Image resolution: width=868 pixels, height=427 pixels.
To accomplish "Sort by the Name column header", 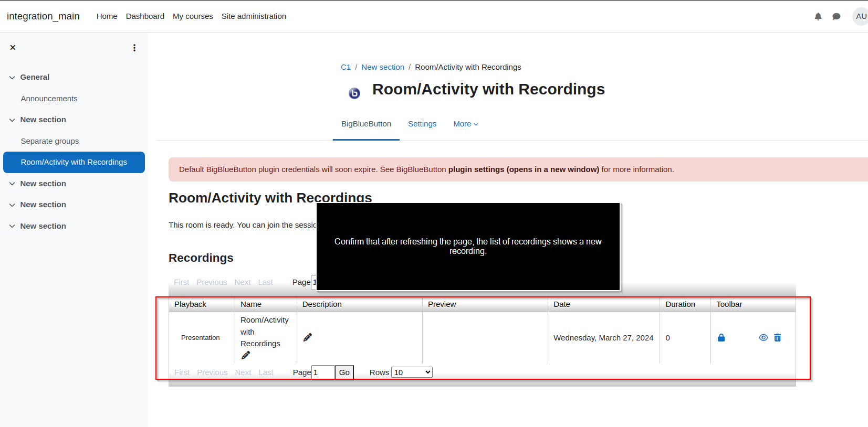I will coord(251,304).
